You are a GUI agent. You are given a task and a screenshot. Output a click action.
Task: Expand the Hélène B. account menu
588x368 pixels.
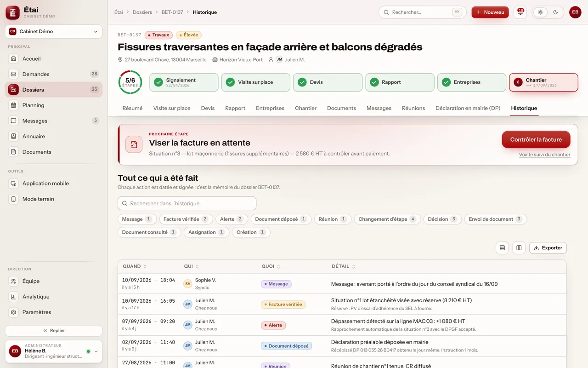(54, 351)
